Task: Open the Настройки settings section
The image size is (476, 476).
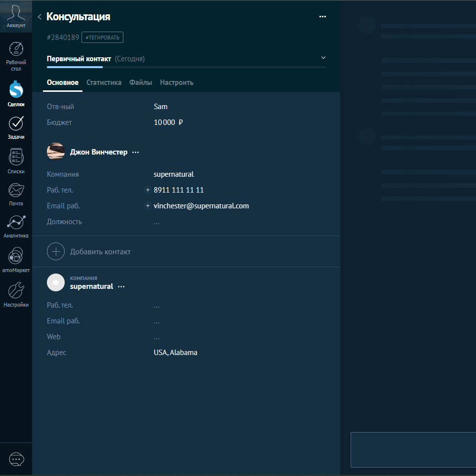Action: pyautogui.click(x=16, y=294)
